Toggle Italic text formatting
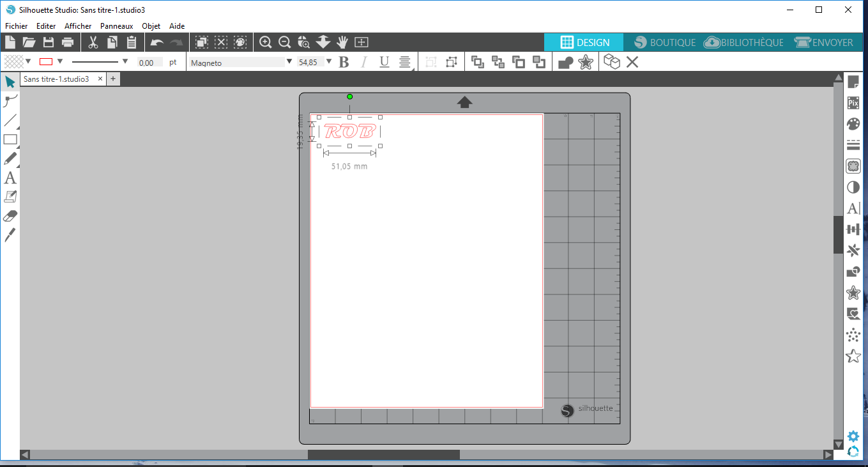Image resolution: width=868 pixels, height=467 pixels. pos(364,62)
